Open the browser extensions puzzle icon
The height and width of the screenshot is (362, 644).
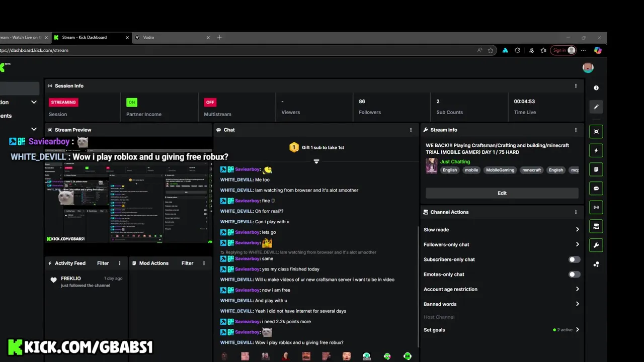(x=517, y=50)
